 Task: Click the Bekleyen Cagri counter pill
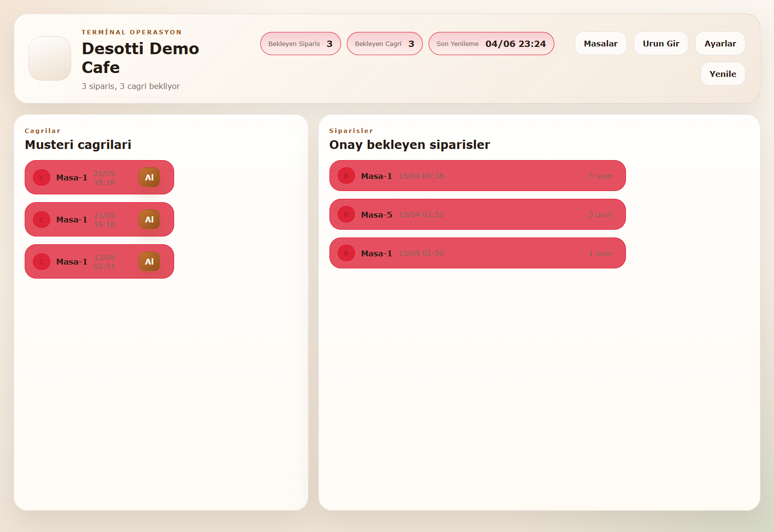point(385,44)
